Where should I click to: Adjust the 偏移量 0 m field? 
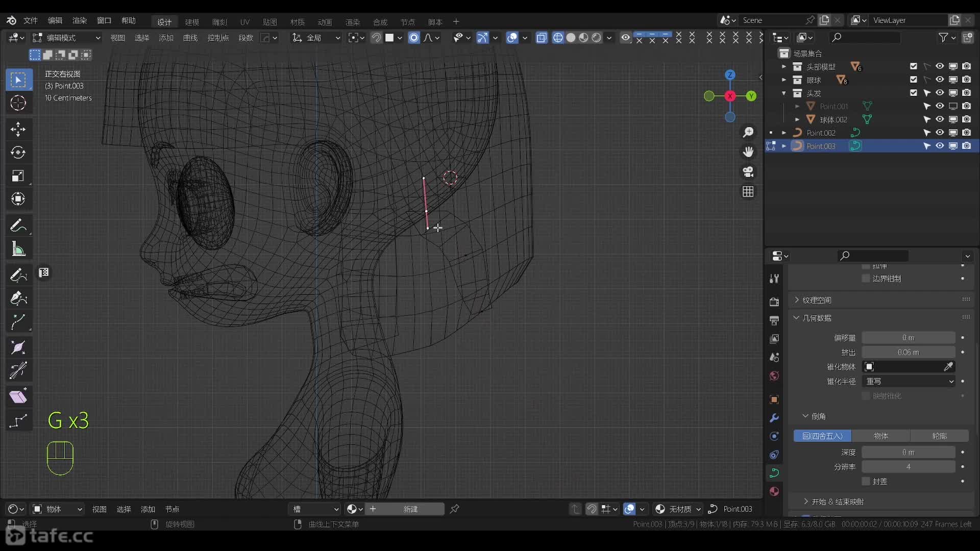click(909, 338)
